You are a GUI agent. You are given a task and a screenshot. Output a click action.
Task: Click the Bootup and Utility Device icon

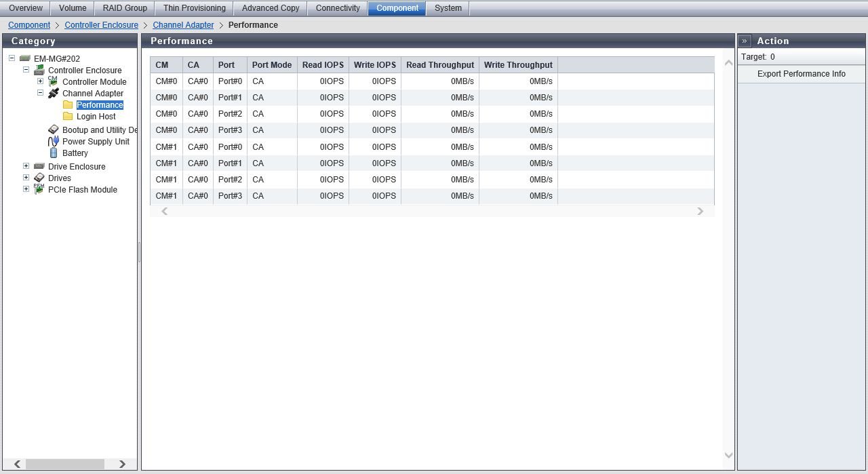pyautogui.click(x=54, y=130)
